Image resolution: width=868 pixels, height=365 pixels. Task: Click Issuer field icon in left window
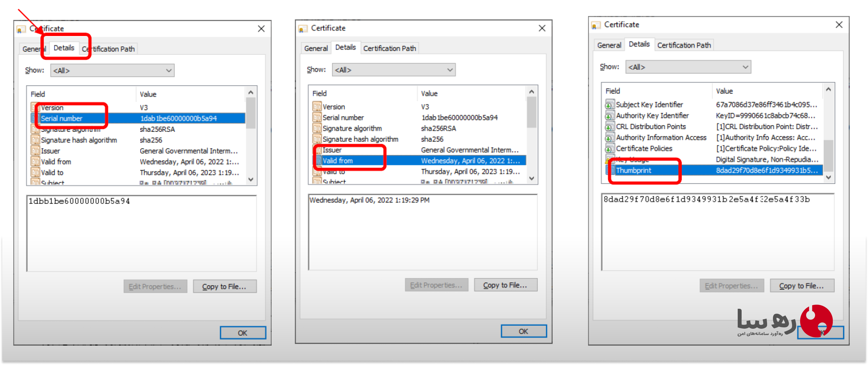[x=35, y=151]
